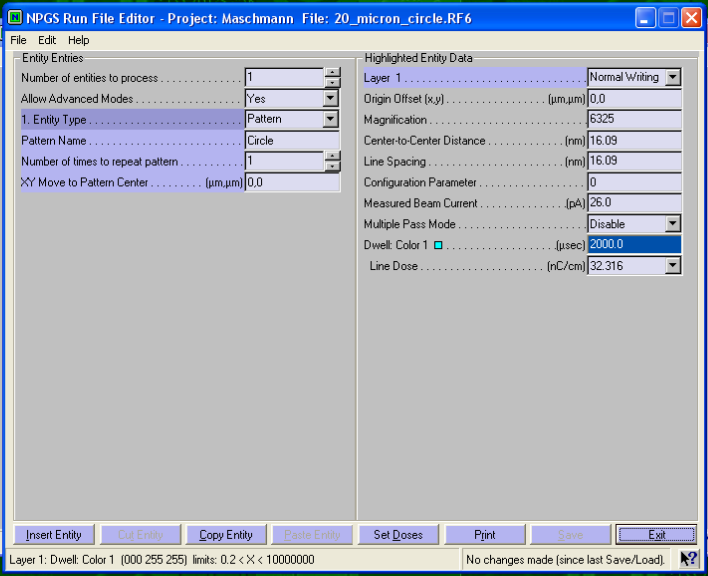This screenshot has height=576, width=708.
Task: Open the File menu
Action: [18, 40]
